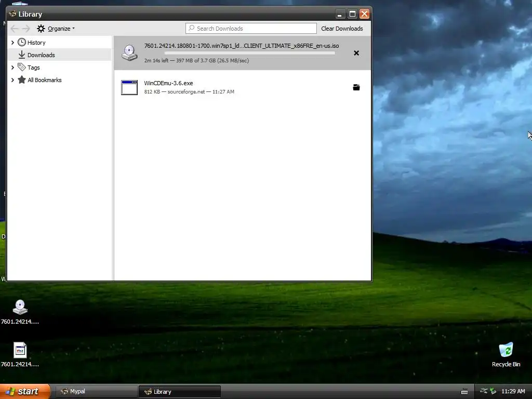The width and height of the screenshot is (532, 399).
Task: Click the Tags label icon
Action: 22,67
